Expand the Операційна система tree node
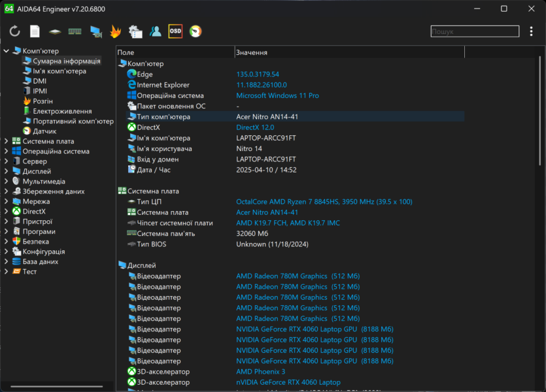Image resolution: width=546 pixels, height=392 pixels. click(6, 152)
